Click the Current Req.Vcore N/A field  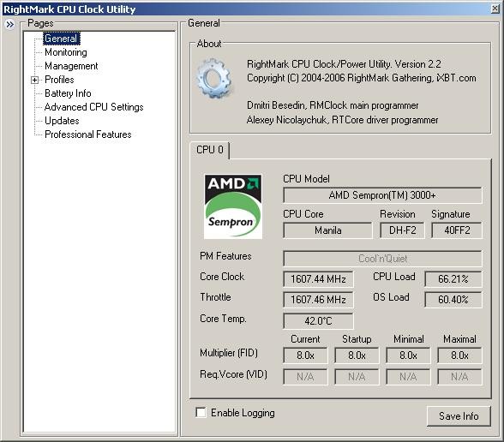click(x=305, y=377)
